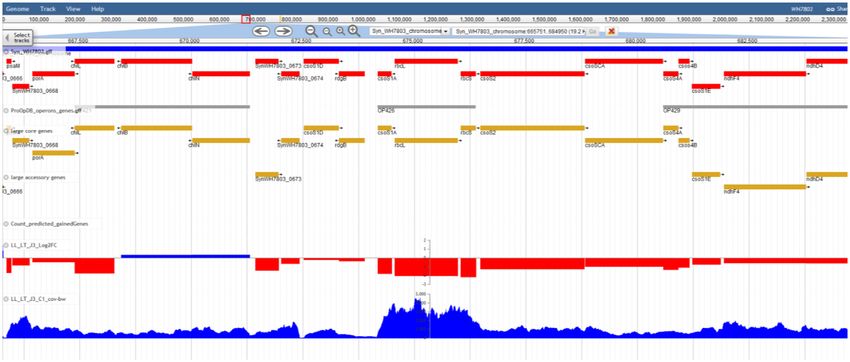This screenshot has height=362, width=850.
Task: Pan left with the left arrow button
Action: [x=261, y=31]
